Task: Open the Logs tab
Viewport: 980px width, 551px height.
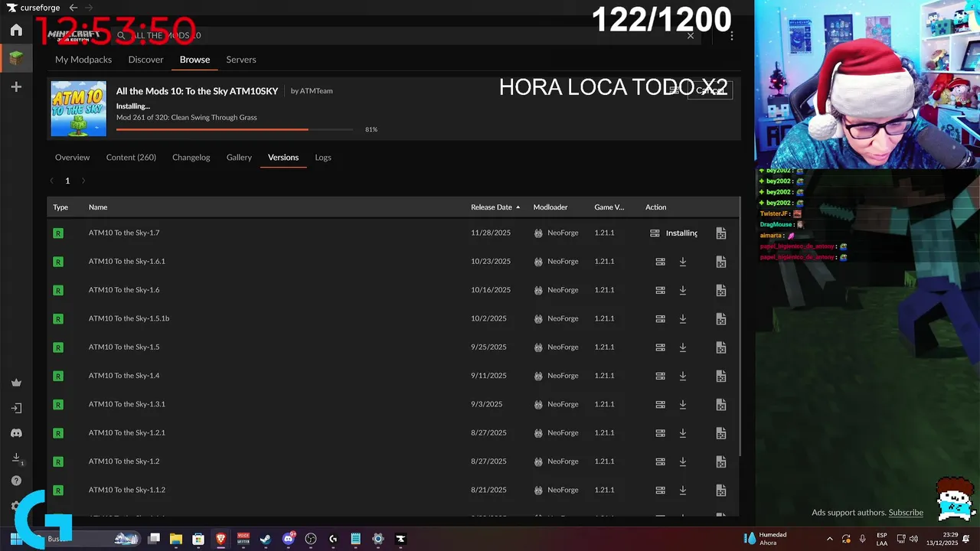Action: 323,158
